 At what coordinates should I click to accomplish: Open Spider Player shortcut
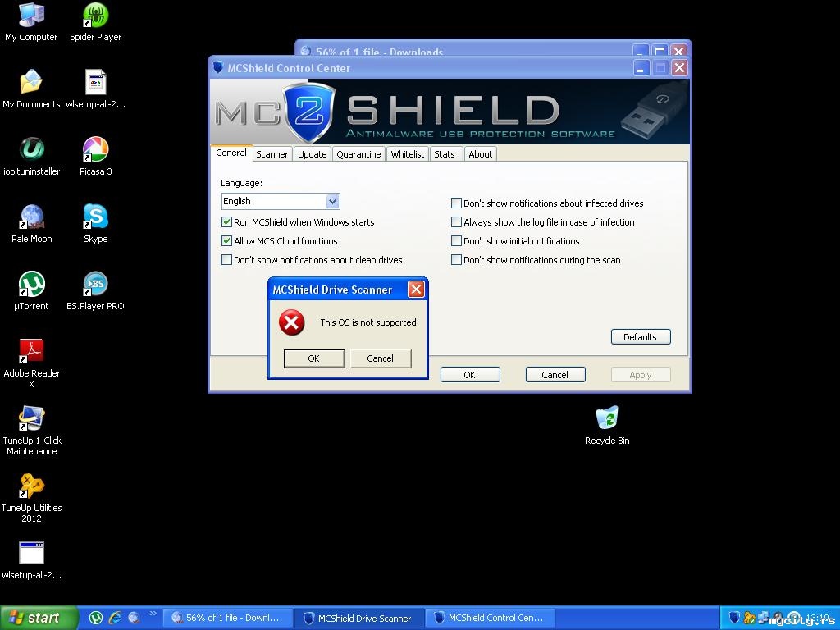[95, 21]
